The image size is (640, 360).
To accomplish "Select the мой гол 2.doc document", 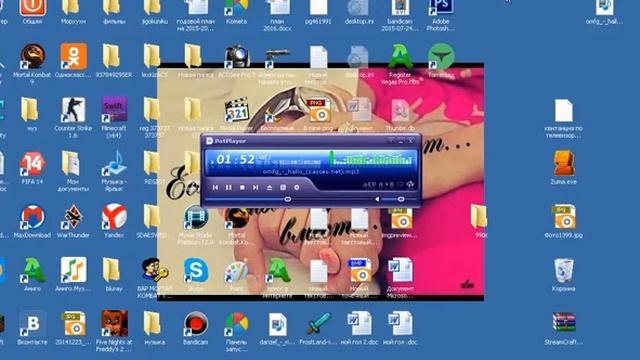I will point(359,328).
